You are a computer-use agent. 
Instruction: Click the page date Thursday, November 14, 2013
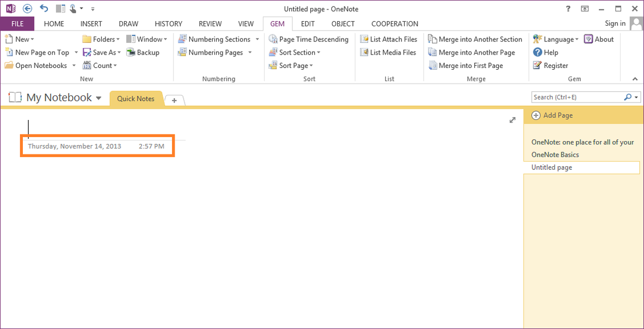[x=74, y=146]
